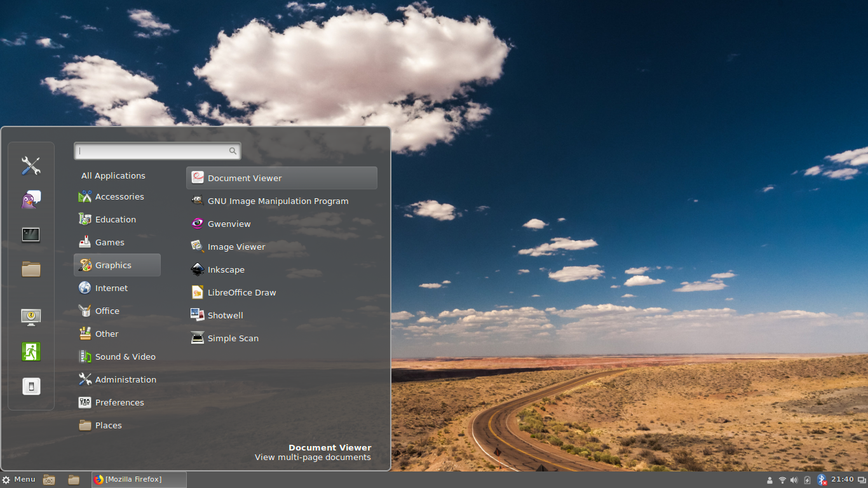Screen dimensions: 868x488
Task: Click inside the menu search field
Action: click(x=153, y=151)
